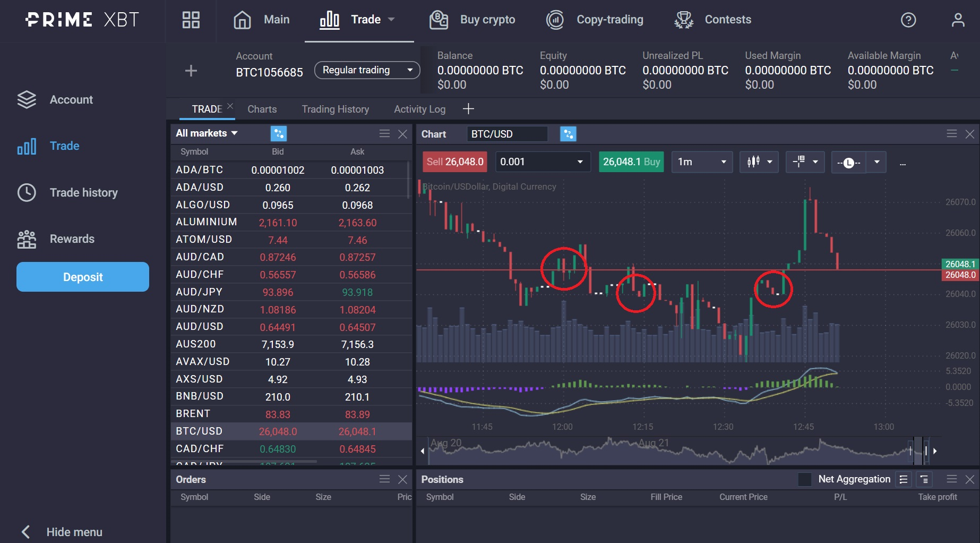Go to Main in top navigation

pos(261,20)
